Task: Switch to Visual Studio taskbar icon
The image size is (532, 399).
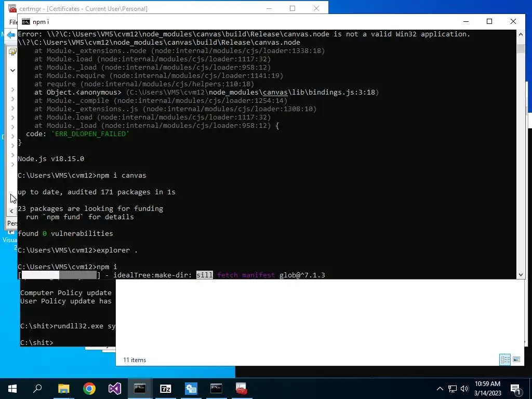Action: coord(115,389)
